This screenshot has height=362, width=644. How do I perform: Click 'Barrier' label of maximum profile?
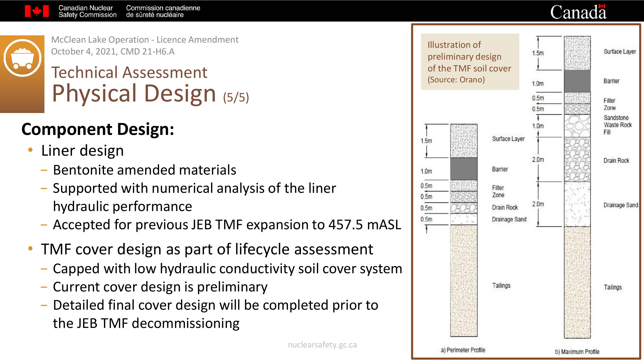[612, 81]
